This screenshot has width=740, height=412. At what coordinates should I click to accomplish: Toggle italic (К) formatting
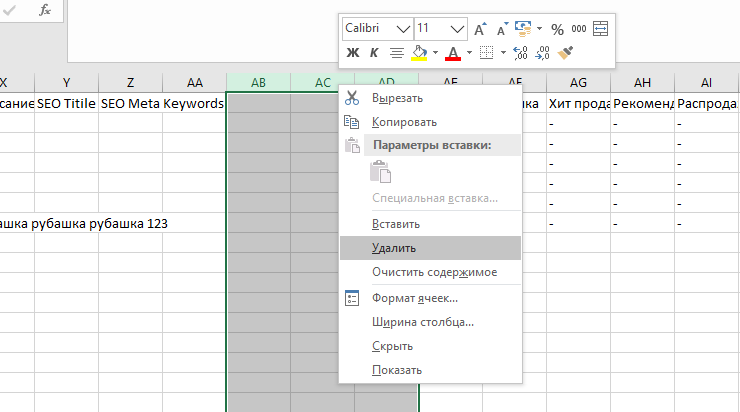(x=374, y=52)
